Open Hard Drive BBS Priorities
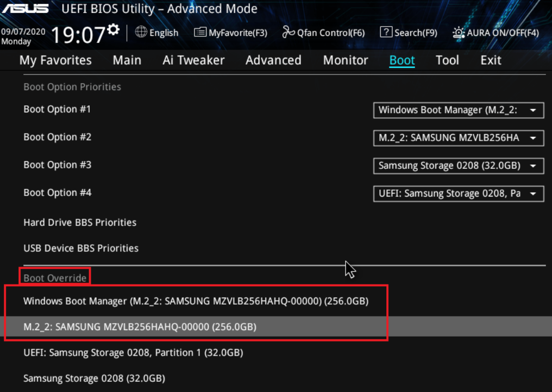The width and height of the screenshot is (552, 392). click(x=80, y=223)
